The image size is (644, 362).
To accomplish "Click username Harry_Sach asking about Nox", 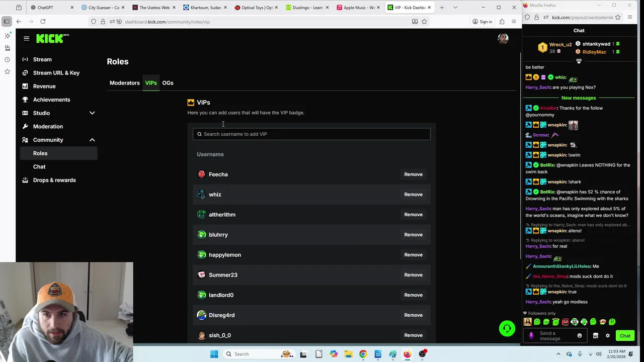I will (537, 87).
